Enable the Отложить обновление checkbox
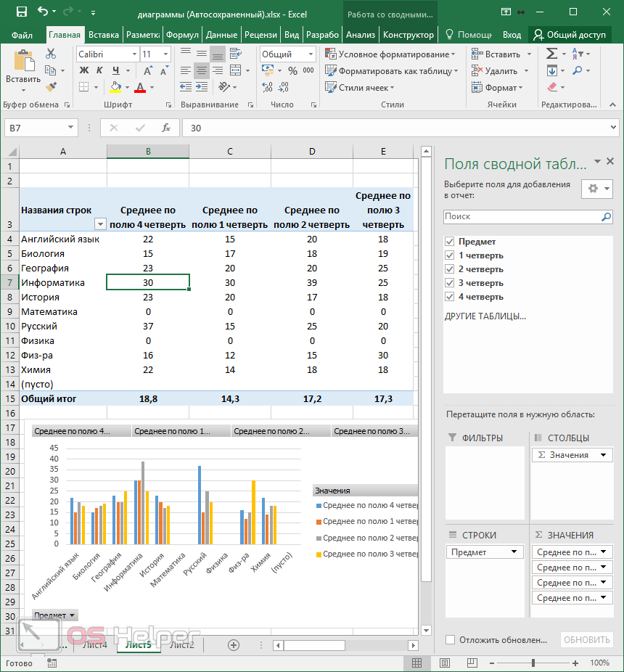Screen dimensions: 624x672 point(450,640)
